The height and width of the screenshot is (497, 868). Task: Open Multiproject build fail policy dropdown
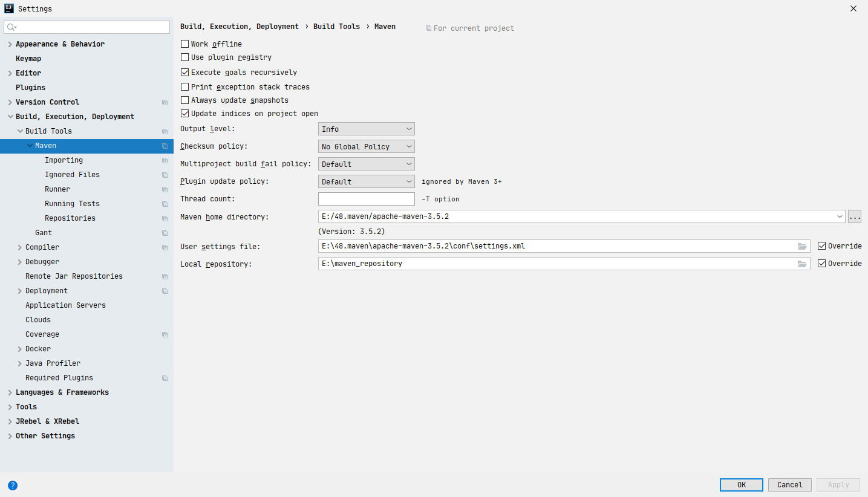tap(366, 164)
